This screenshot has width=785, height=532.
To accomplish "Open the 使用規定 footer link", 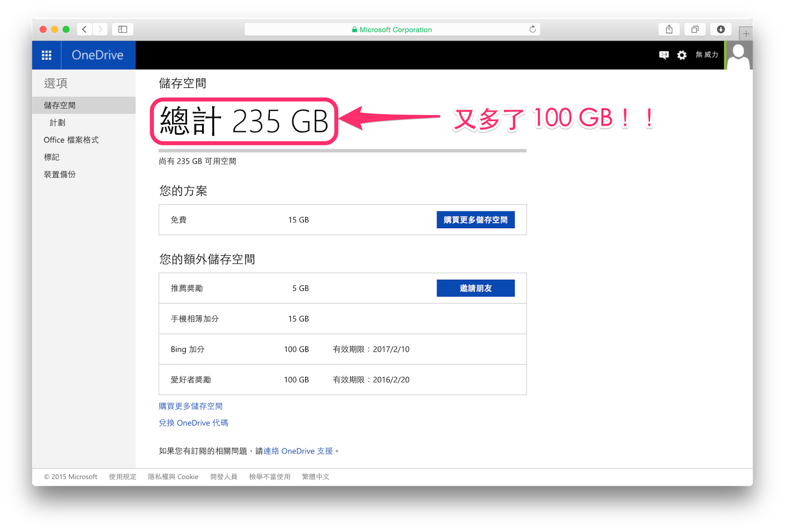I will (x=123, y=477).
